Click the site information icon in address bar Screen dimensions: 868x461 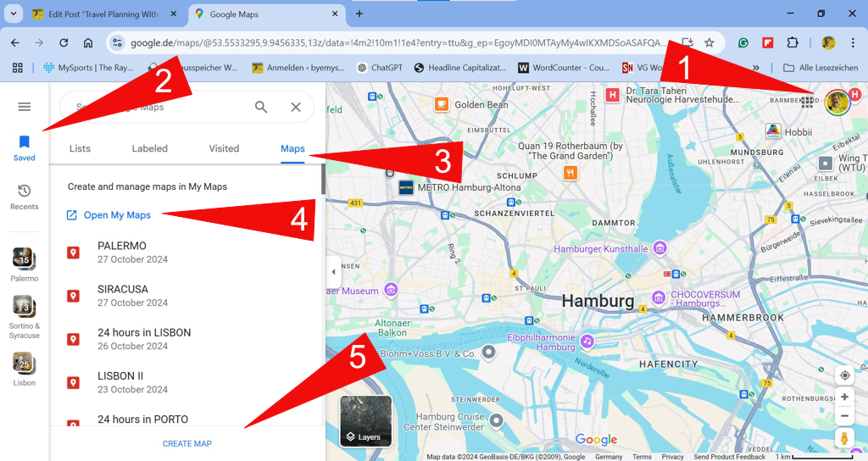pyautogui.click(x=117, y=42)
